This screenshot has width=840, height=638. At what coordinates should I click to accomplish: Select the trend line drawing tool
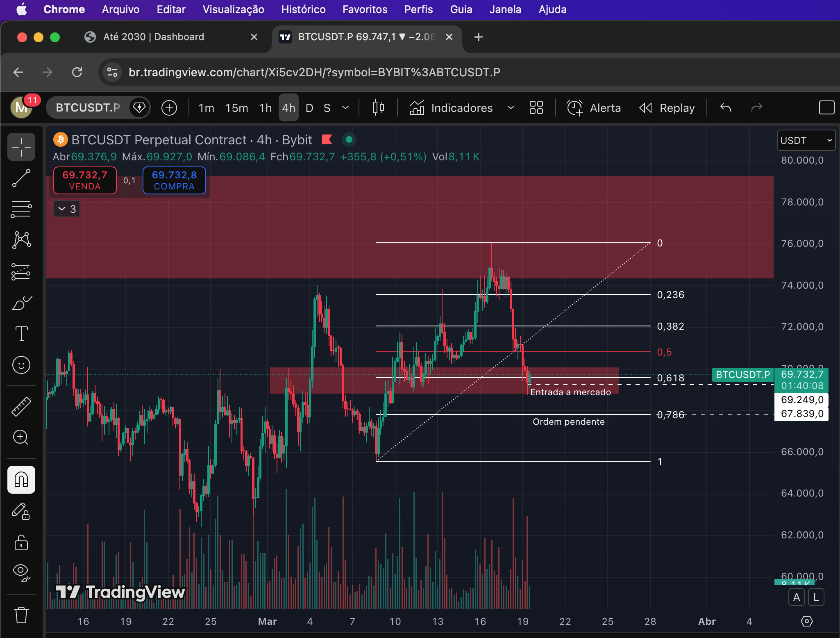tap(21, 178)
